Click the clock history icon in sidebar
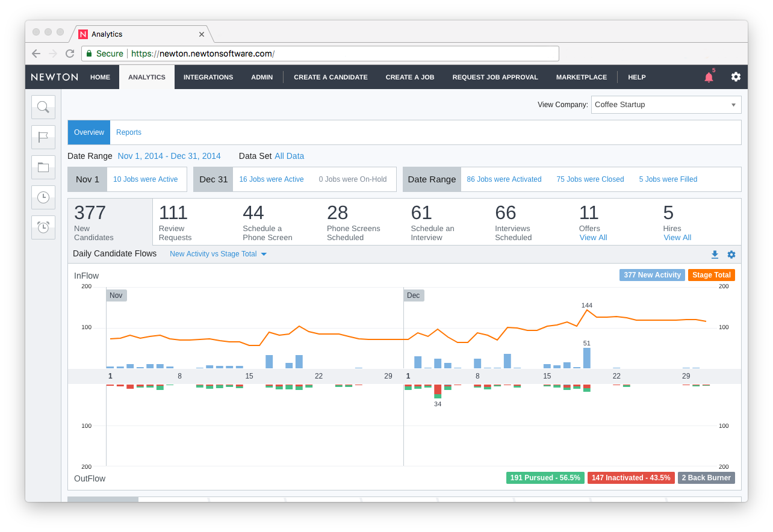773x532 pixels. [x=43, y=197]
